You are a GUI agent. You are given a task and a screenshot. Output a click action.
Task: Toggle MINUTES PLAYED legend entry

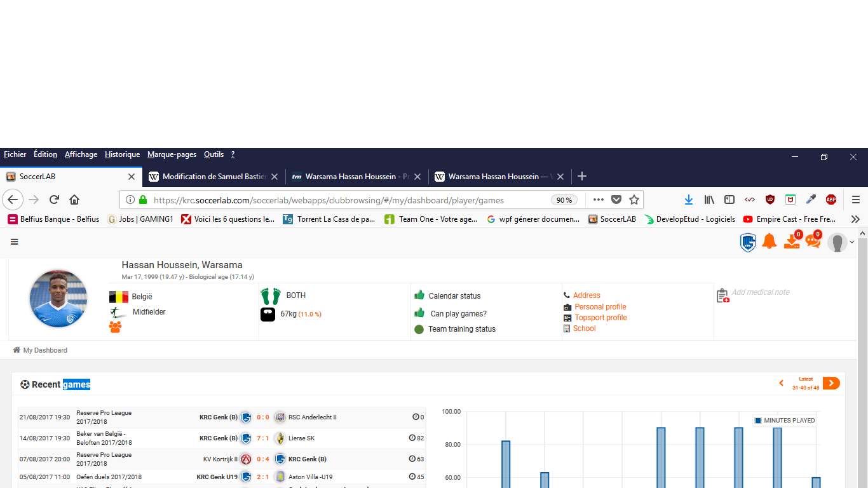coord(785,421)
